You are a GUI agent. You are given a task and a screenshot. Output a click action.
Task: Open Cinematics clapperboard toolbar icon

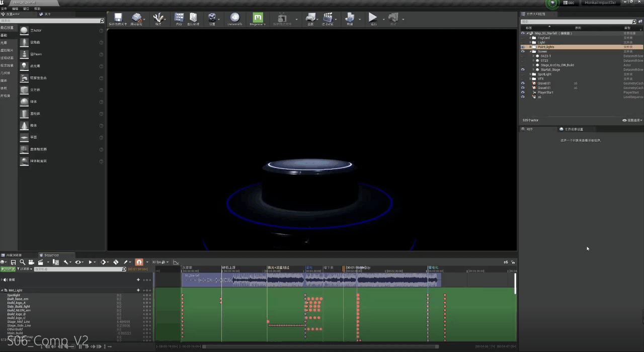point(328,18)
